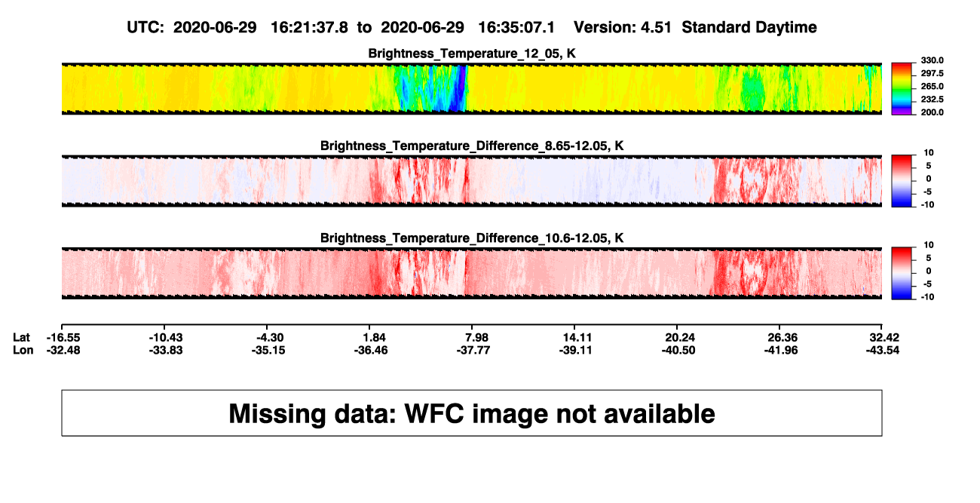This screenshot has width=980, height=503.
Task: Click the longitude value -32.48
Action: (x=63, y=350)
